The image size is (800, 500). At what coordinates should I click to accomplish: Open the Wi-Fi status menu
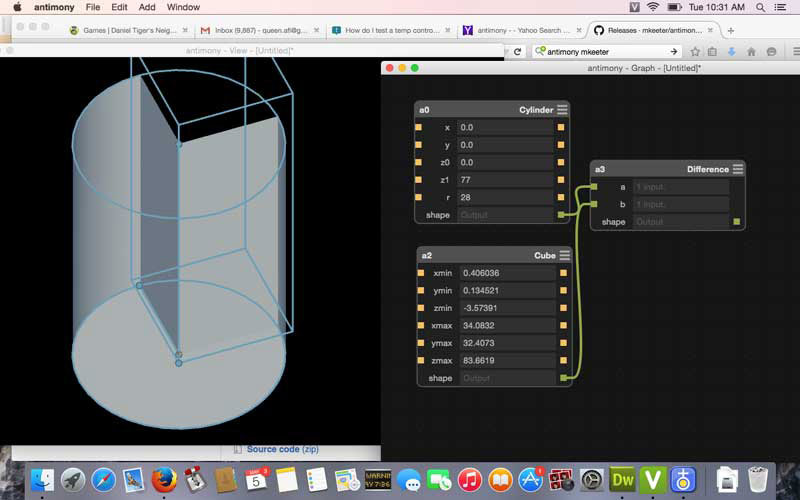[653, 7]
